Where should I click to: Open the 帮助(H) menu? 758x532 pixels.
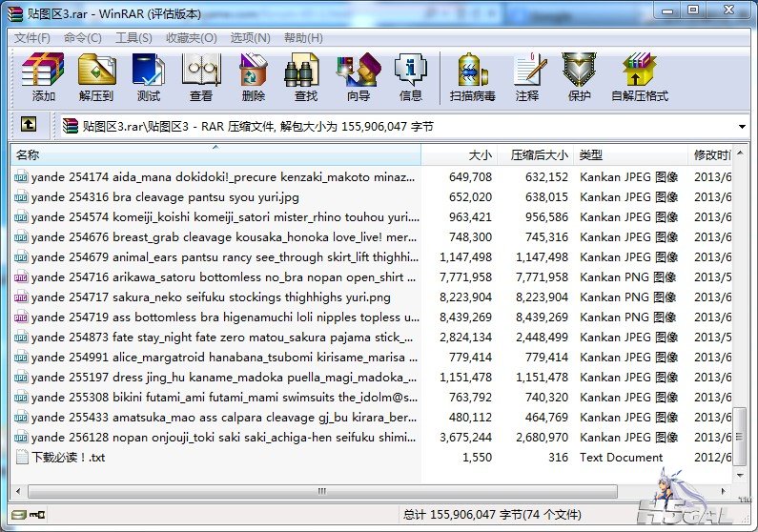303,38
